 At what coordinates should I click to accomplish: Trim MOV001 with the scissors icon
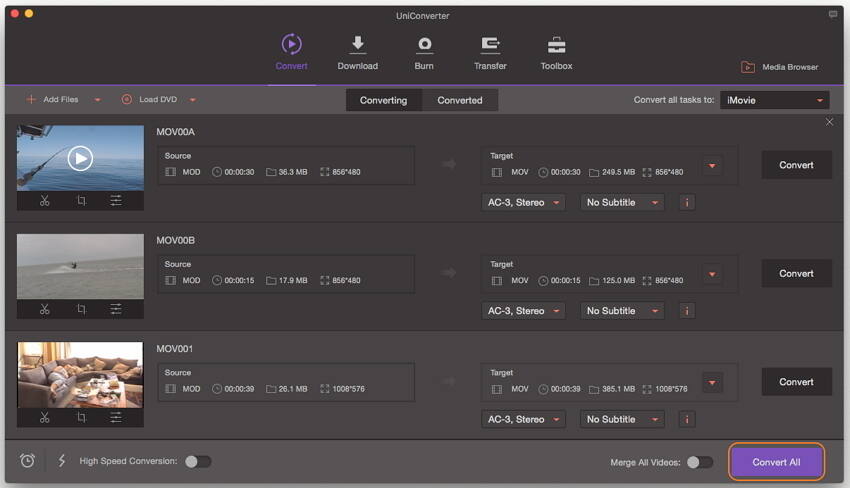point(44,418)
